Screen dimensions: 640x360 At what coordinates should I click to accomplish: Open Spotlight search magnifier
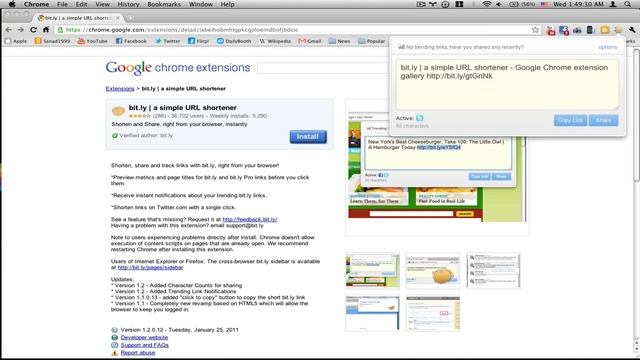click(x=627, y=4)
